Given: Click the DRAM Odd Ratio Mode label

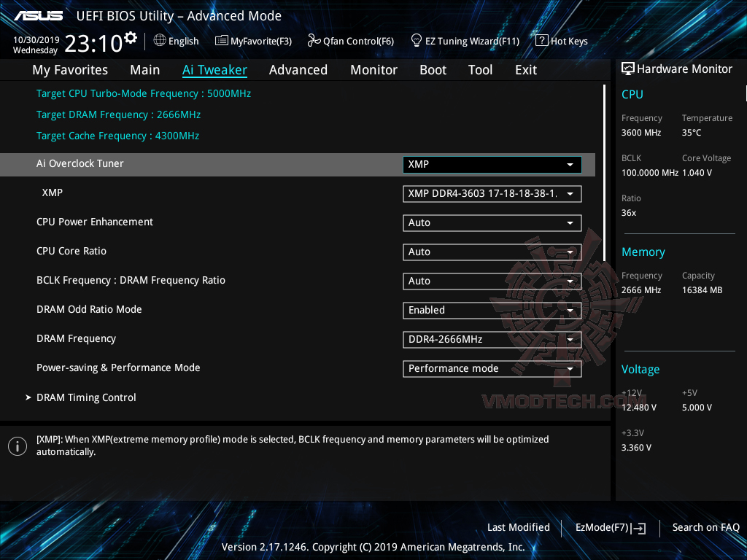Looking at the screenshot, I should pos(89,309).
